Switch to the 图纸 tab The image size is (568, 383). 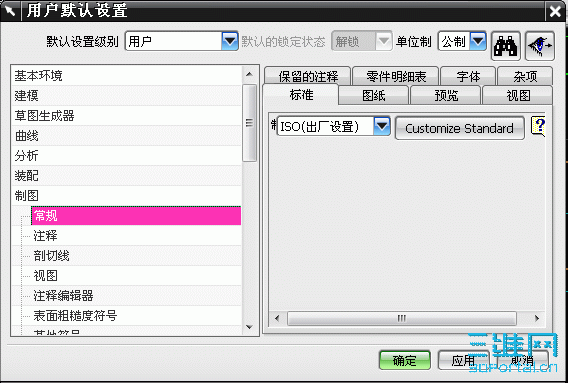pyautogui.click(x=374, y=95)
